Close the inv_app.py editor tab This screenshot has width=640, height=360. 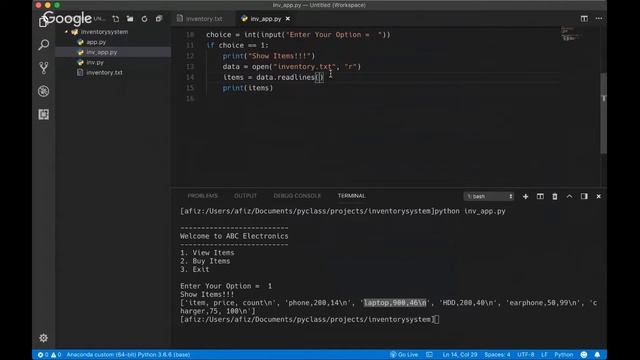[x=288, y=19]
